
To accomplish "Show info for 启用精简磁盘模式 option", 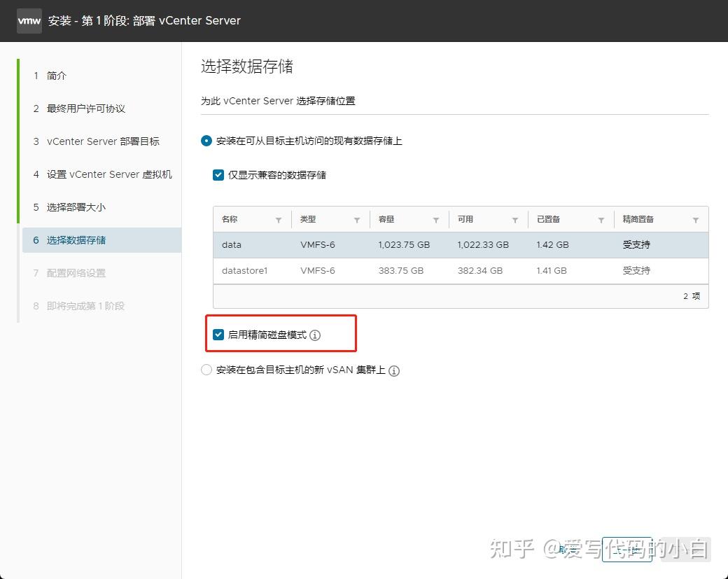I will [315, 335].
